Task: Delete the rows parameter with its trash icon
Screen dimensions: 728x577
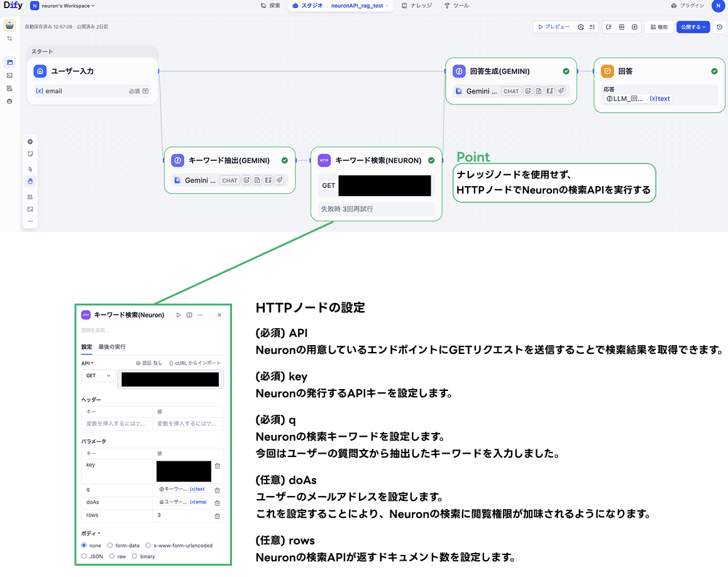Action: 217,516
